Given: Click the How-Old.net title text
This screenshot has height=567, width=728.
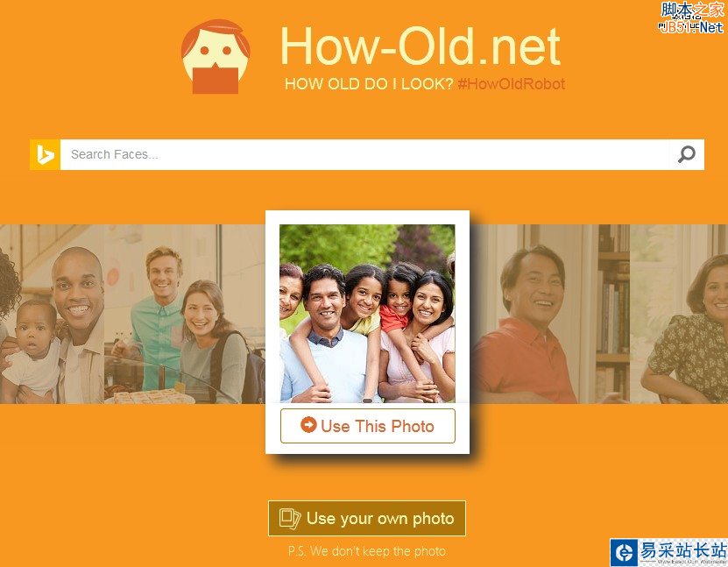Looking at the screenshot, I should point(421,46).
